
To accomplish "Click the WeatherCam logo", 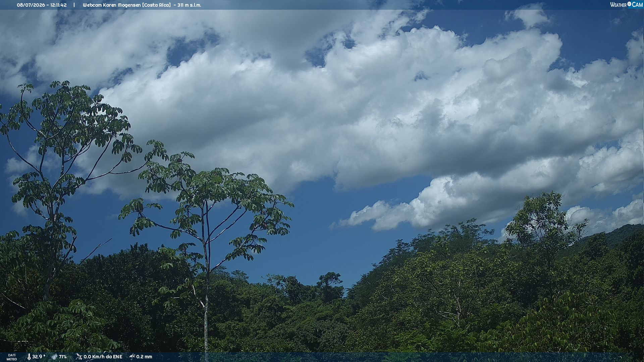I will pos(626,5).
